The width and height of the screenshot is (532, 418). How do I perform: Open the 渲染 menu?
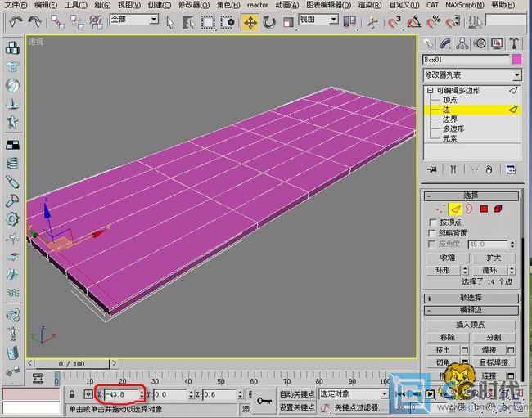point(370,5)
